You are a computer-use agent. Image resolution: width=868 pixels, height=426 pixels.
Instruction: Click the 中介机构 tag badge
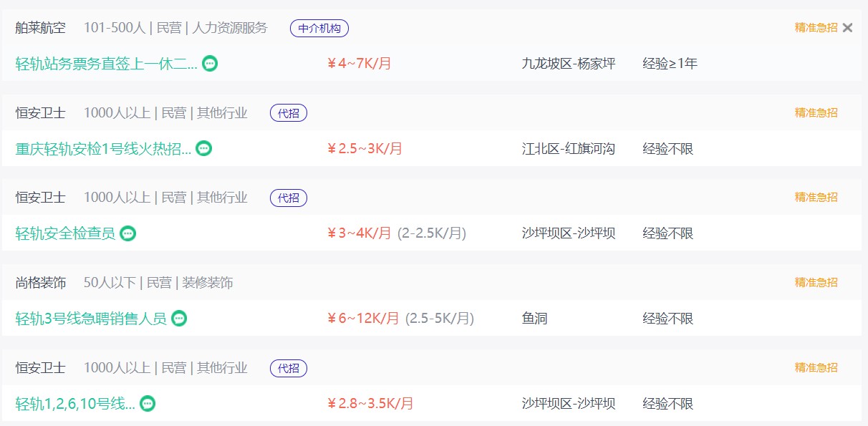click(319, 29)
